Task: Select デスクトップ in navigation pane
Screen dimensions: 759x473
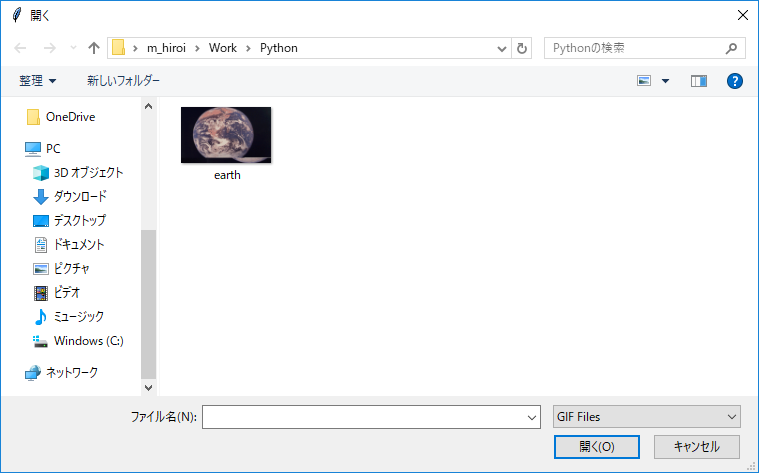Action: 79,220
